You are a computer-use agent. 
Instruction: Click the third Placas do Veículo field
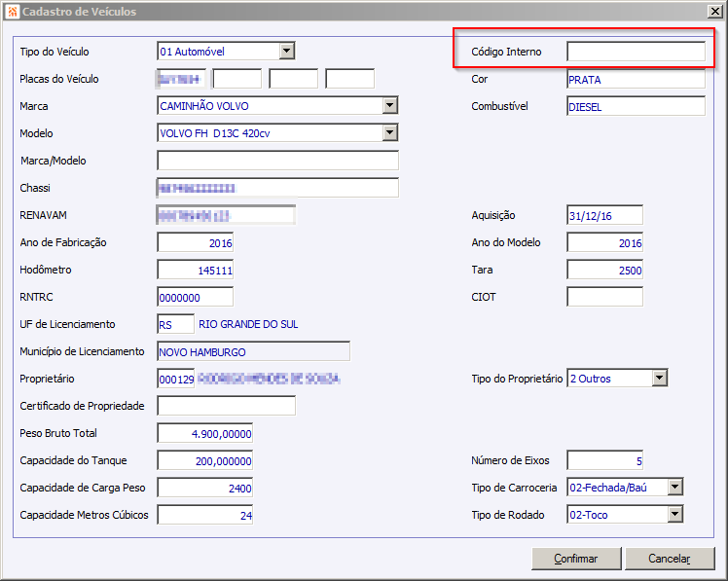[x=293, y=79]
